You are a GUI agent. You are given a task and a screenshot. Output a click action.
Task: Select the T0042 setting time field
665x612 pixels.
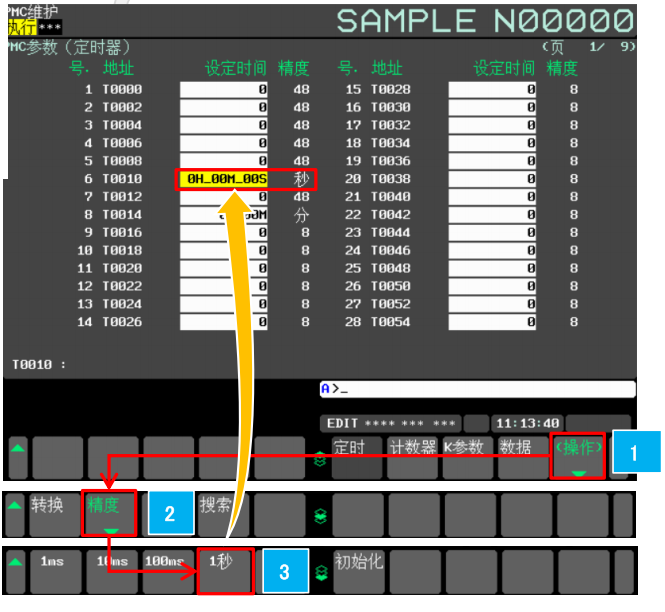pos(492,215)
